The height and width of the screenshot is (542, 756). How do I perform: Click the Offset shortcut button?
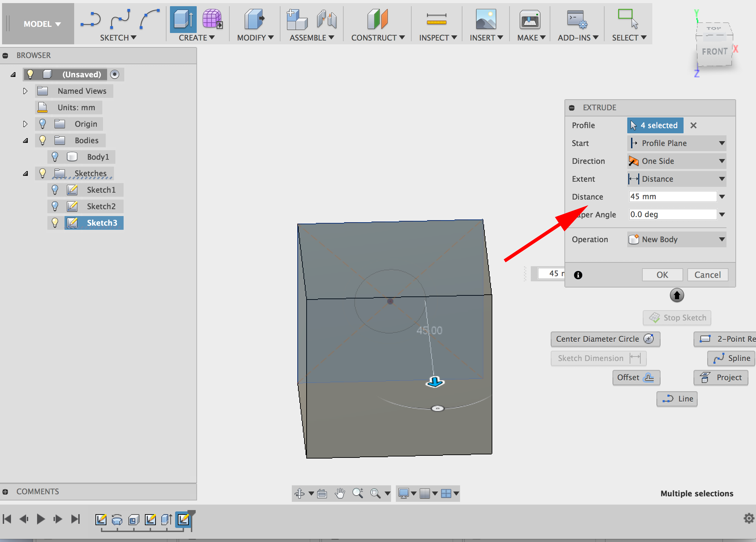(636, 377)
